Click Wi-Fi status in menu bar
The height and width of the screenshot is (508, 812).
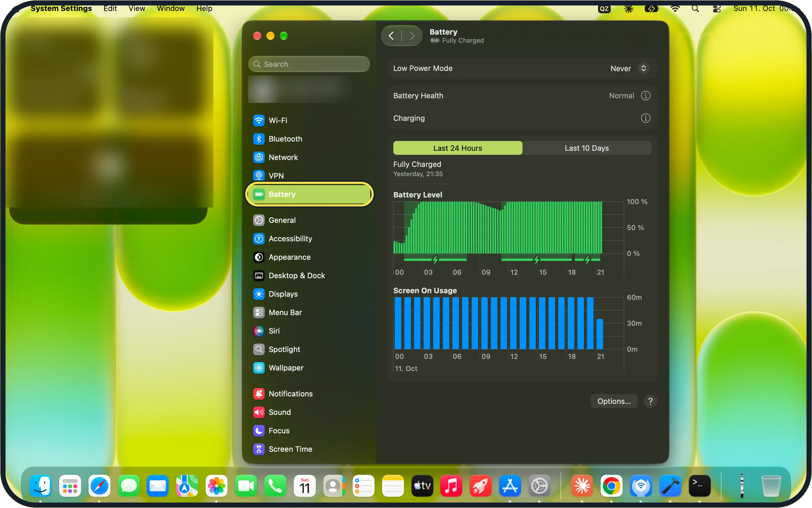(x=675, y=9)
